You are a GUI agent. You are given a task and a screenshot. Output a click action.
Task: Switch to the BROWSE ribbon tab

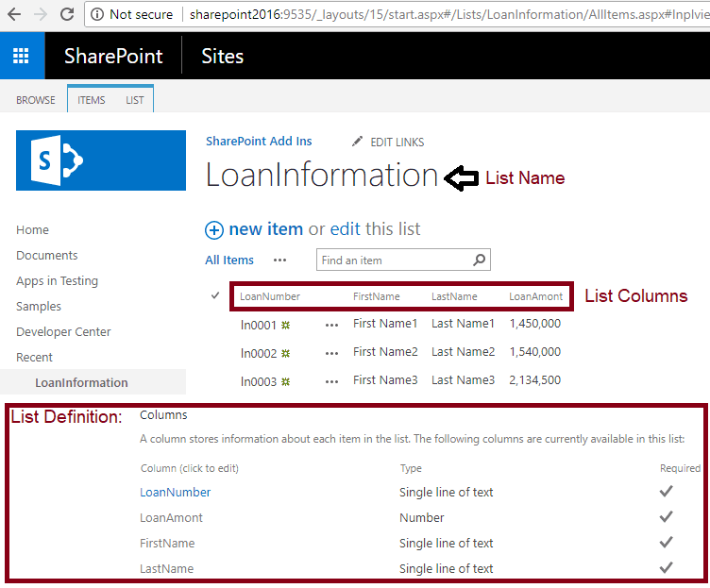coord(35,100)
